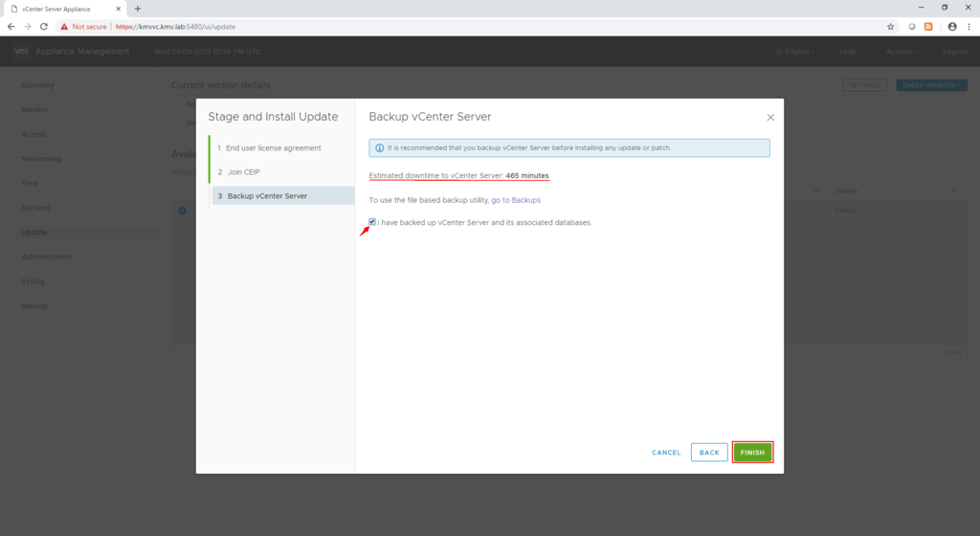Bookmark the page with star icon
The image size is (980, 536).
(x=891, y=27)
